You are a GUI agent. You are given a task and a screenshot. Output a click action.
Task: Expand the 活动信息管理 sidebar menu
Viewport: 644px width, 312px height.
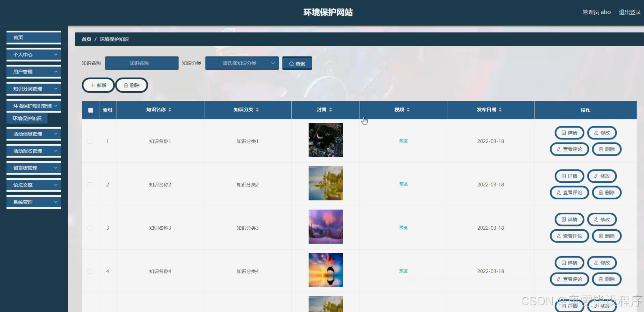pos(34,134)
